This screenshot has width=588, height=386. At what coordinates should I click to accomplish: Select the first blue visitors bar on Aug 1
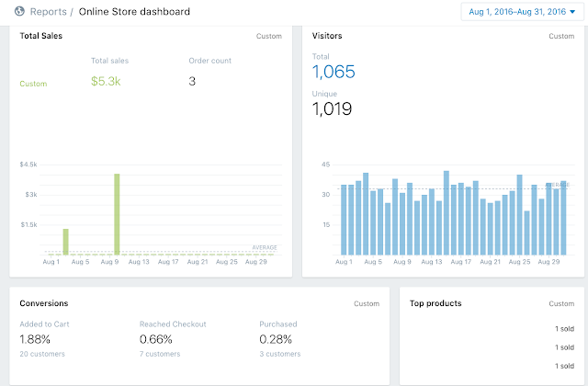point(344,220)
